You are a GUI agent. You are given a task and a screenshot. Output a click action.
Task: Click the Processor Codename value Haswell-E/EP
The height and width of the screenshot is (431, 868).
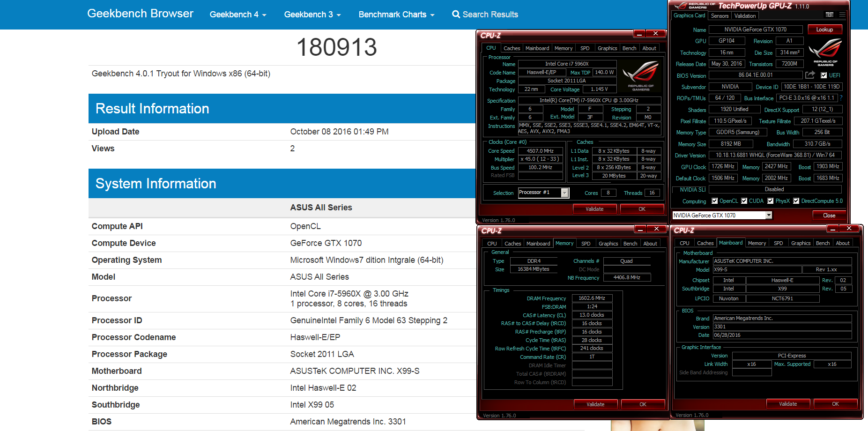click(x=315, y=337)
